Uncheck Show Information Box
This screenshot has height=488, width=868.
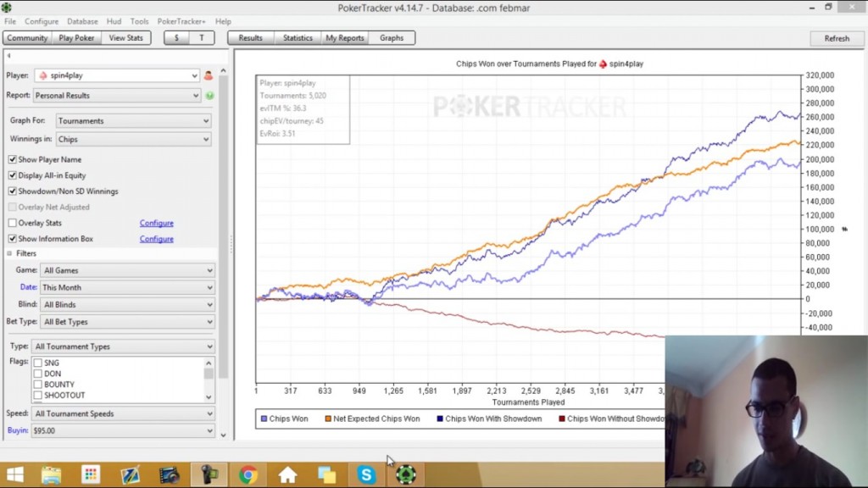tap(12, 239)
